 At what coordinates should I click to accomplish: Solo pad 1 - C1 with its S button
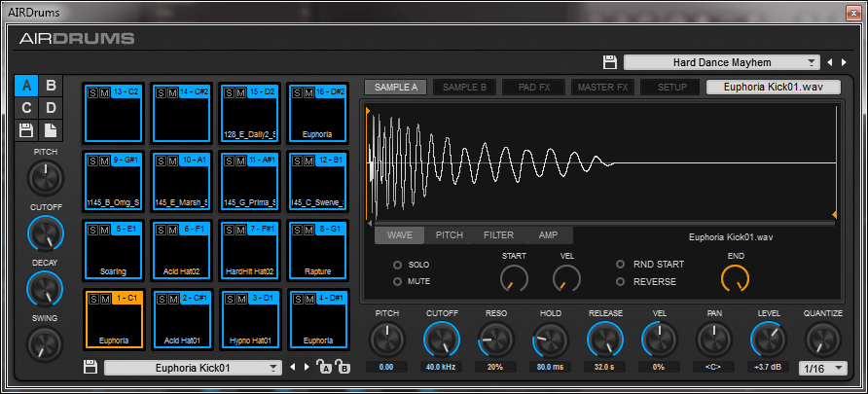(x=92, y=299)
